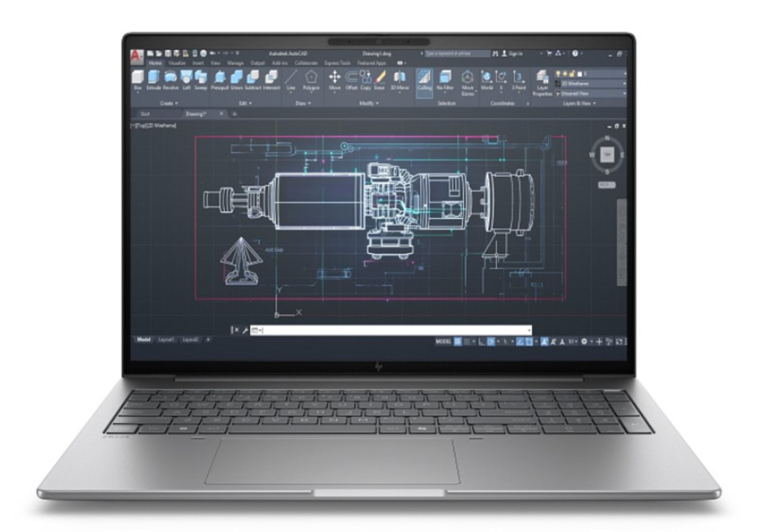Viewport: 758px width, 532px height.
Task: Click the 3D Mirror tool
Action: (400, 79)
